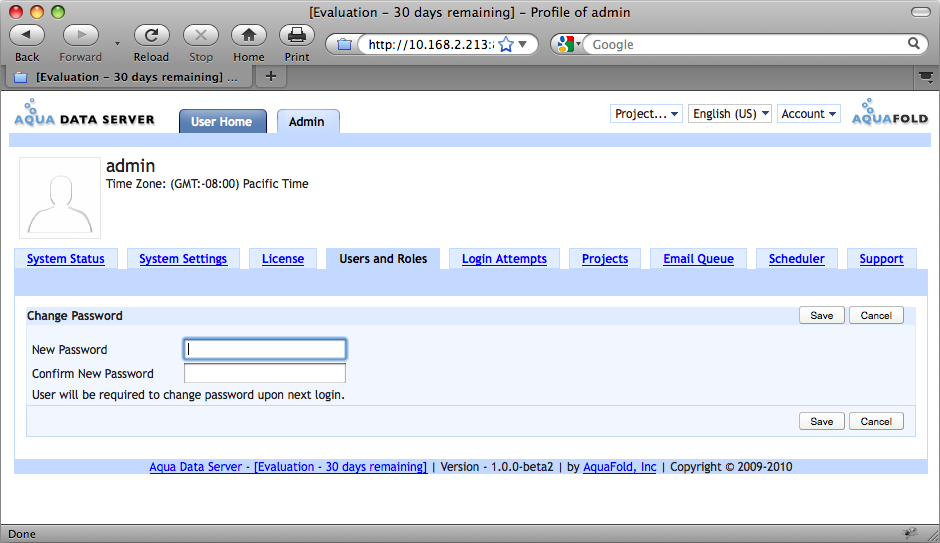Open the System Settings tab
The image size is (940, 543).
click(183, 259)
